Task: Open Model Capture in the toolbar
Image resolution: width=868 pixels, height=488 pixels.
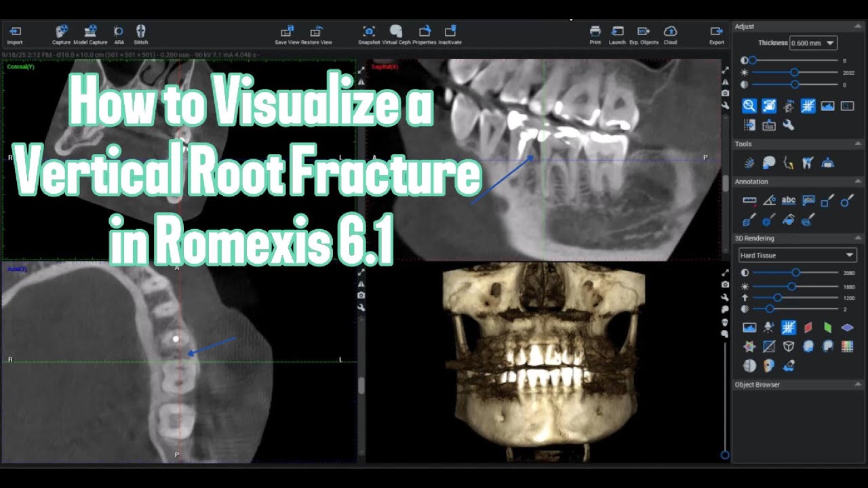Action: [90, 35]
